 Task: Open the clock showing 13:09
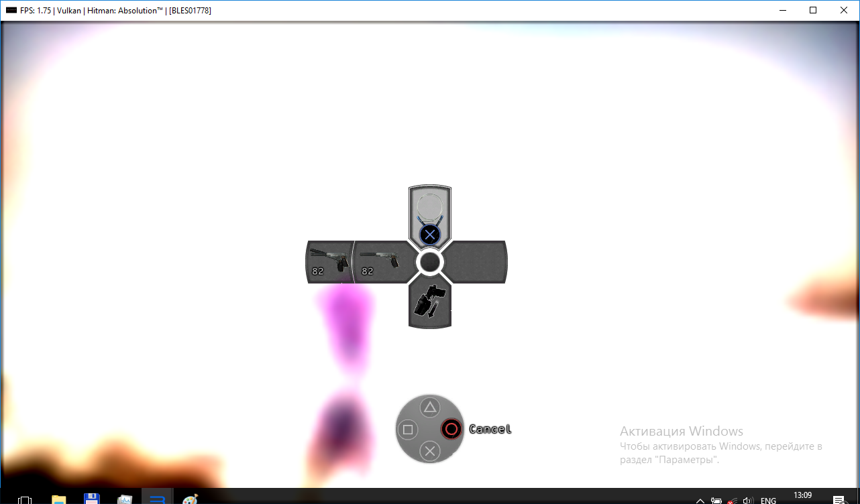click(x=802, y=496)
